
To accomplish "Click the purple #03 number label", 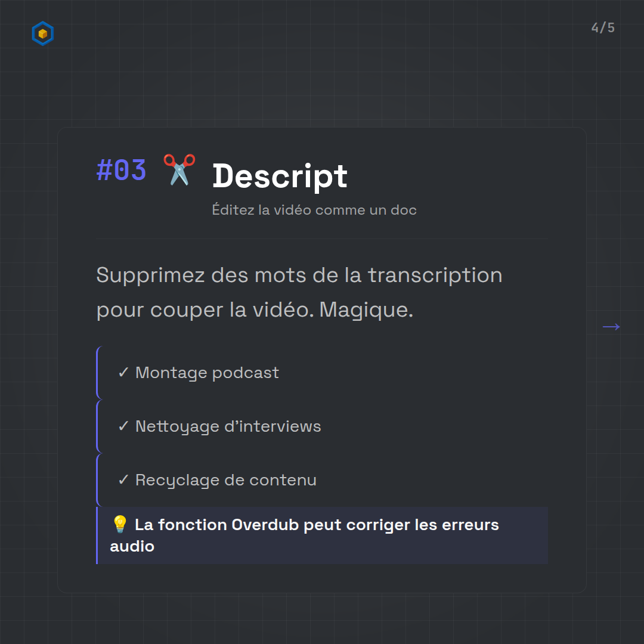I will [122, 171].
